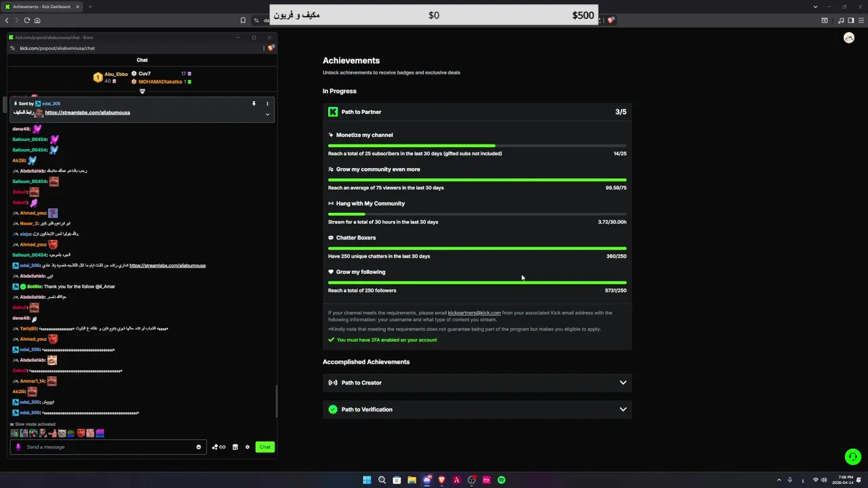Open chat settings gear icon
The height and width of the screenshot is (488, 868).
pyautogui.click(x=248, y=447)
